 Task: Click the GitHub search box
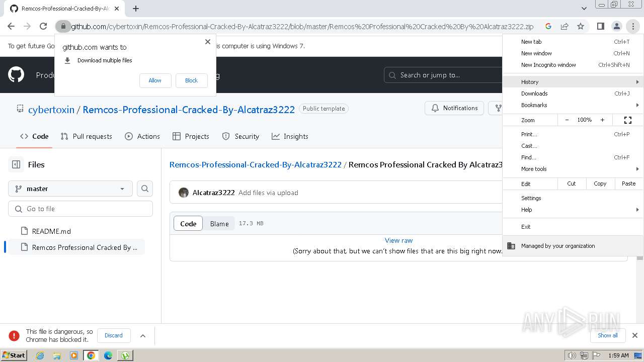coord(443,75)
